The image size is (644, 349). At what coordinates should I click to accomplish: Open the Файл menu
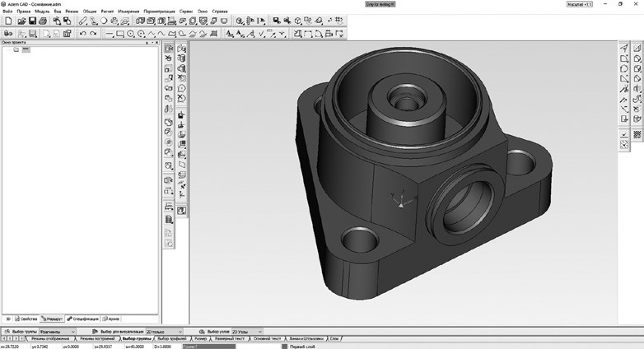coord(7,12)
